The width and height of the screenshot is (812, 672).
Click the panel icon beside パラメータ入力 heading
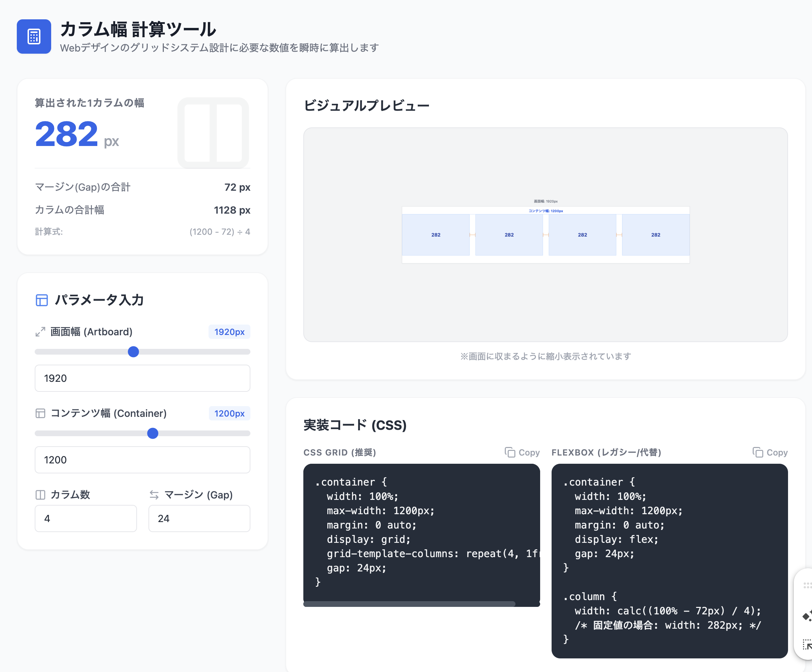[42, 300]
